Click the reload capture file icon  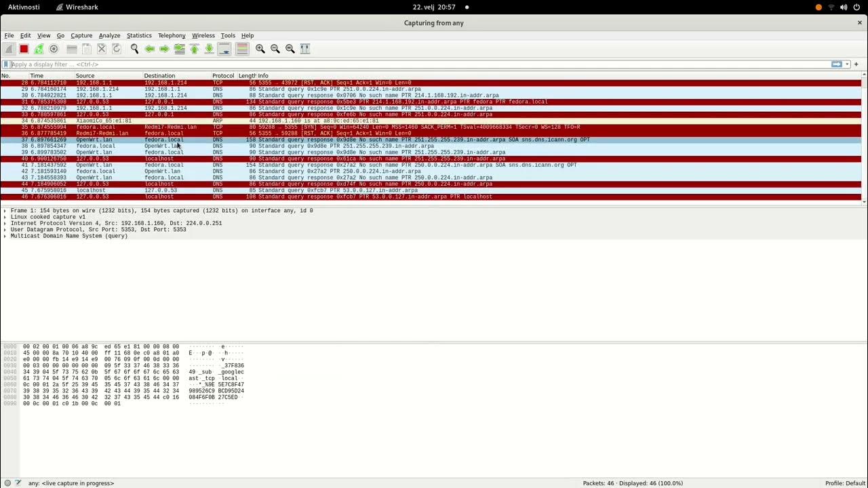coord(116,49)
